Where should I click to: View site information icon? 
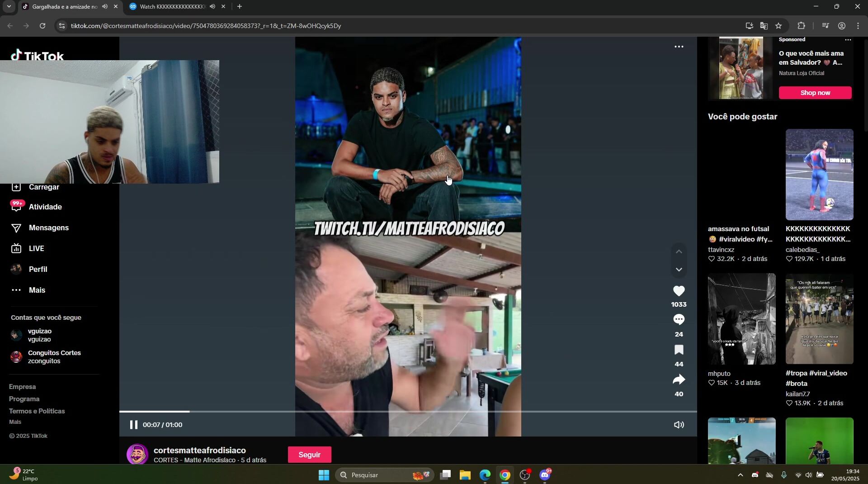62,26
